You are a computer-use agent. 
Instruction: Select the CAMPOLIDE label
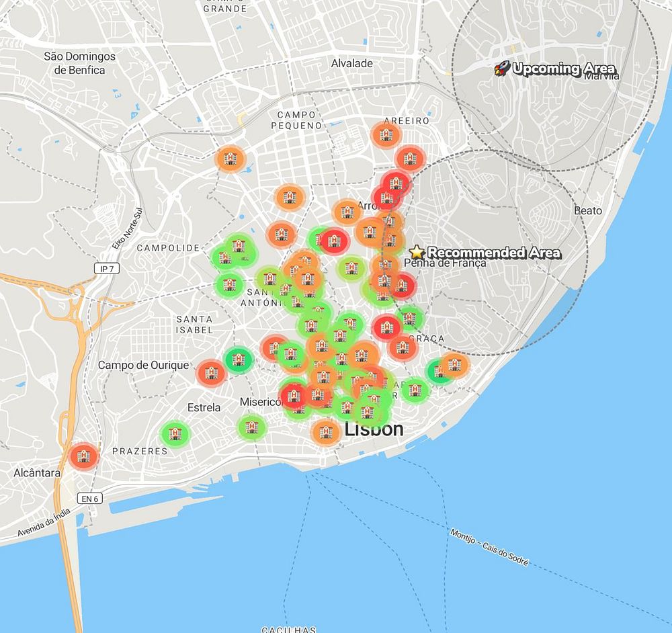(x=168, y=248)
